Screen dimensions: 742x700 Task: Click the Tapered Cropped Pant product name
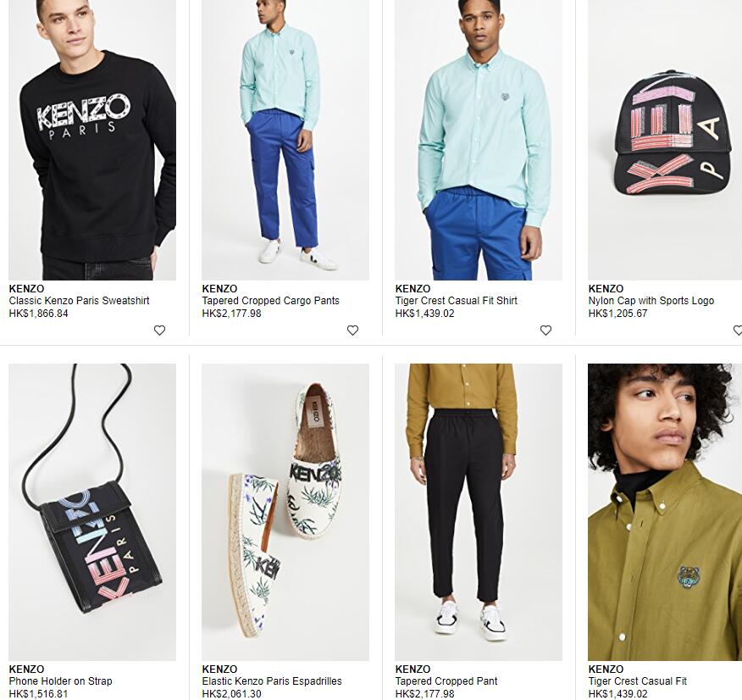pos(446,681)
